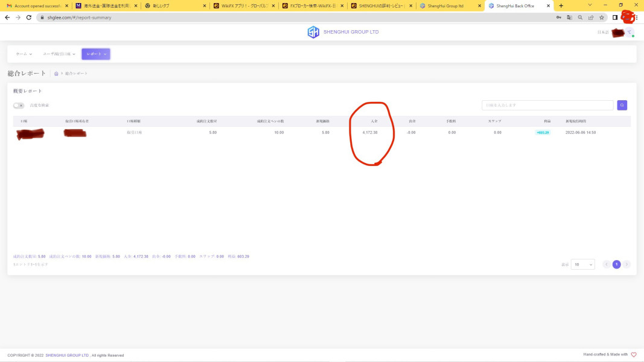The width and height of the screenshot is (644, 362).
Task: Go to pagination page 1
Action: [x=616, y=264]
